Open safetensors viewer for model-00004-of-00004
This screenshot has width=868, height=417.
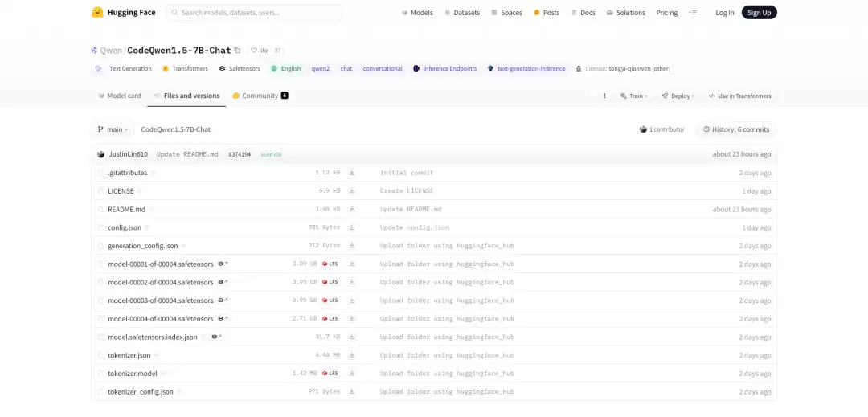point(223,319)
